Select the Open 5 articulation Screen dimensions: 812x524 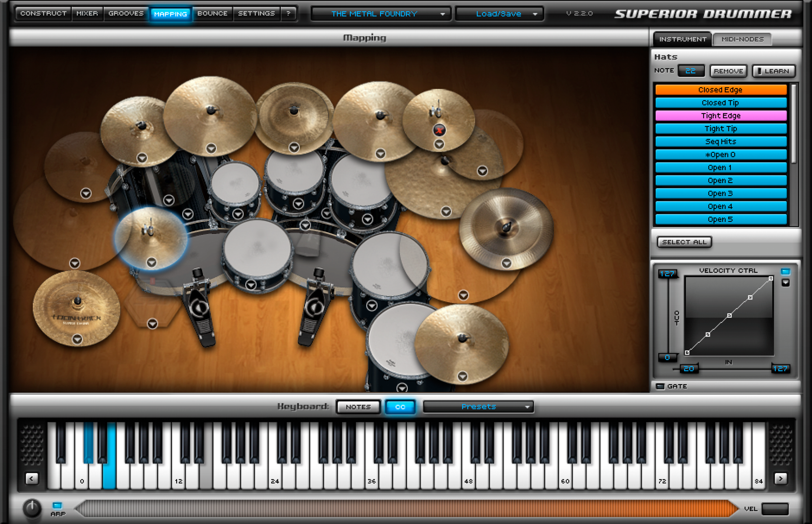pyautogui.click(x=720, y=219)
